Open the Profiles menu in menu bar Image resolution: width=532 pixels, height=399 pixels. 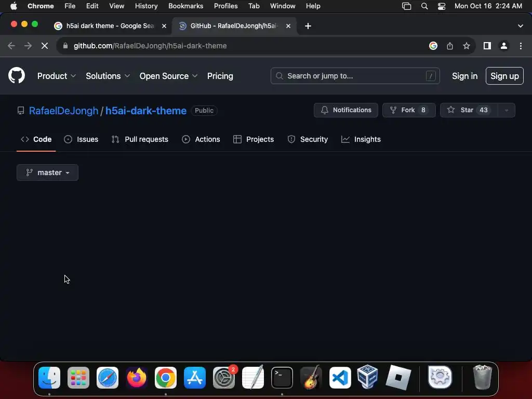click(225, 6)
